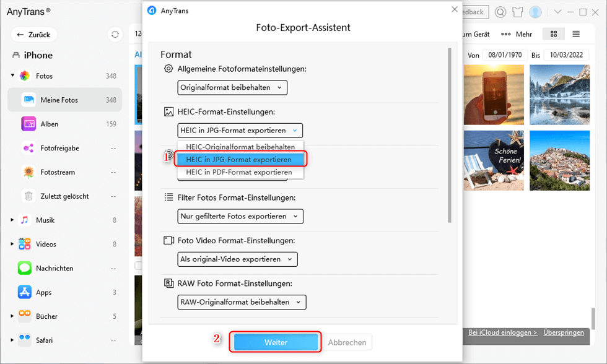
Task: Open the Alben sidebar icon
Action: point(28,124)
